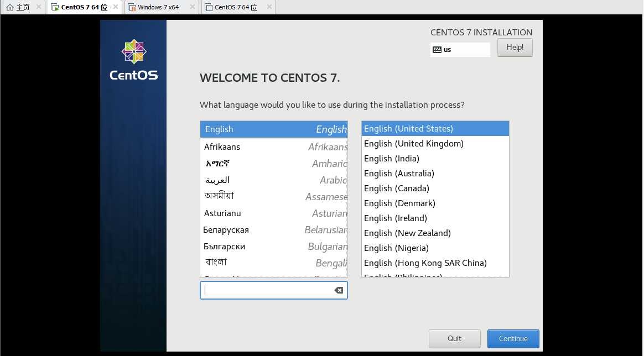Open the Help! button
644x356 pixels.
(x=515, y=48)
